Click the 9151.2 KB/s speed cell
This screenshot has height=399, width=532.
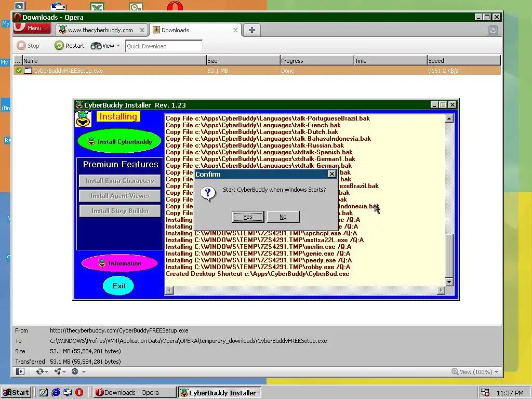443,71
